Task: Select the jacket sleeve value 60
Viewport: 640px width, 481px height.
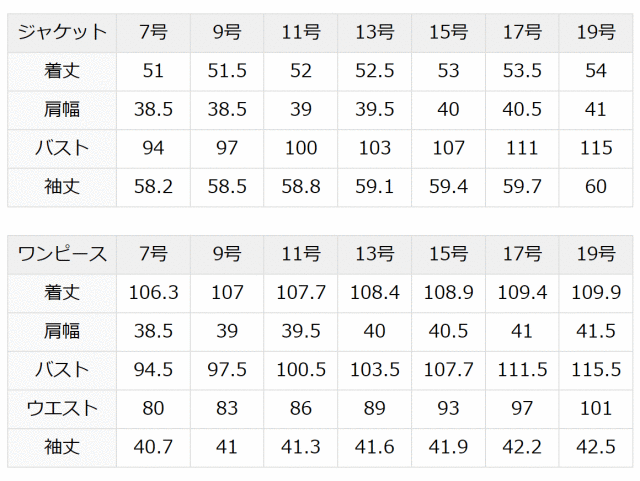Action: point(596,187)
